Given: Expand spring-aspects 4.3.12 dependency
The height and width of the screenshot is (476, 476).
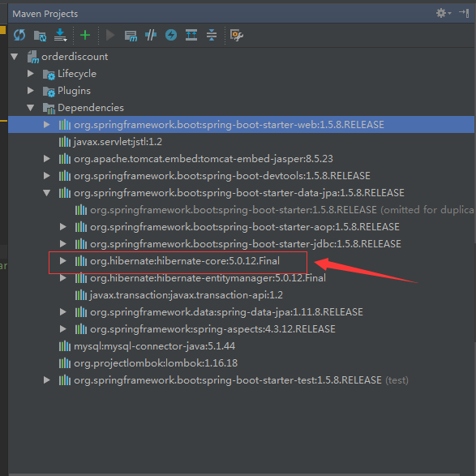Looking at the screenshot, I should (x=62, y=328).
